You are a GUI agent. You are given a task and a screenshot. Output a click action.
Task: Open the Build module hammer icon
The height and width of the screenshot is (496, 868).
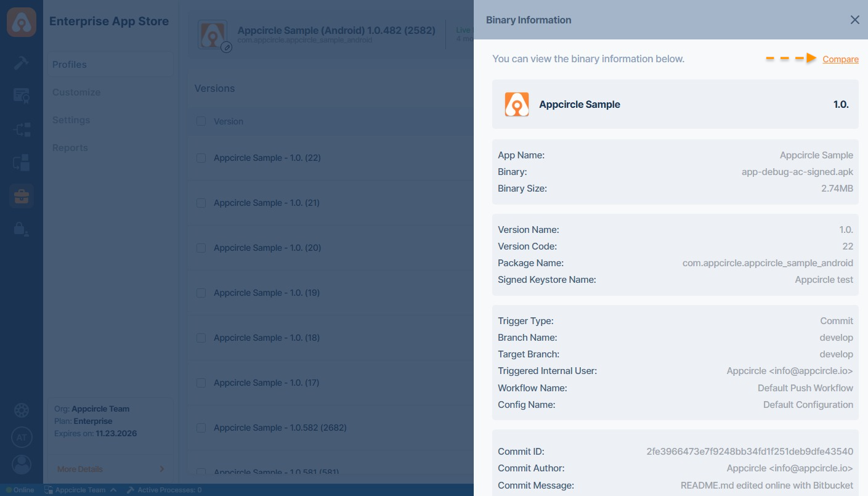point(22,62)
